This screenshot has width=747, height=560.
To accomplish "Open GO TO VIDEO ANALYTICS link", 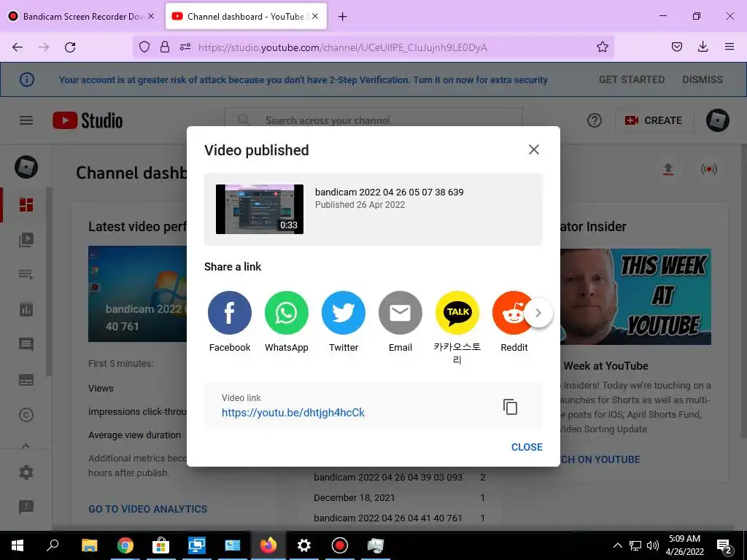I will coord(147,509).
